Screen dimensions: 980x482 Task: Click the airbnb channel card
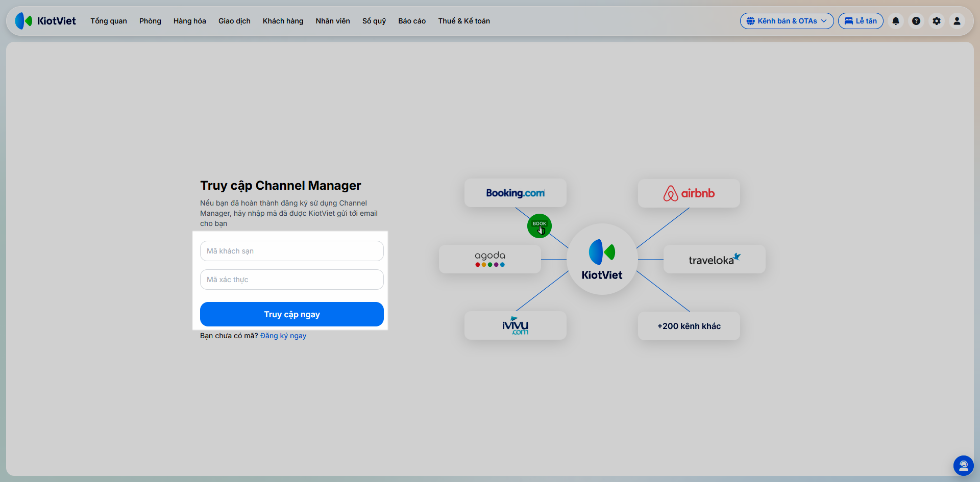click(689, 193)
